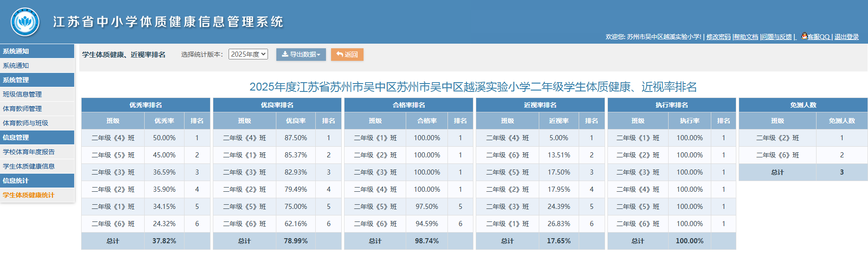
Task: Click the 信息统计 section header
Action: (x=16, y=181)
